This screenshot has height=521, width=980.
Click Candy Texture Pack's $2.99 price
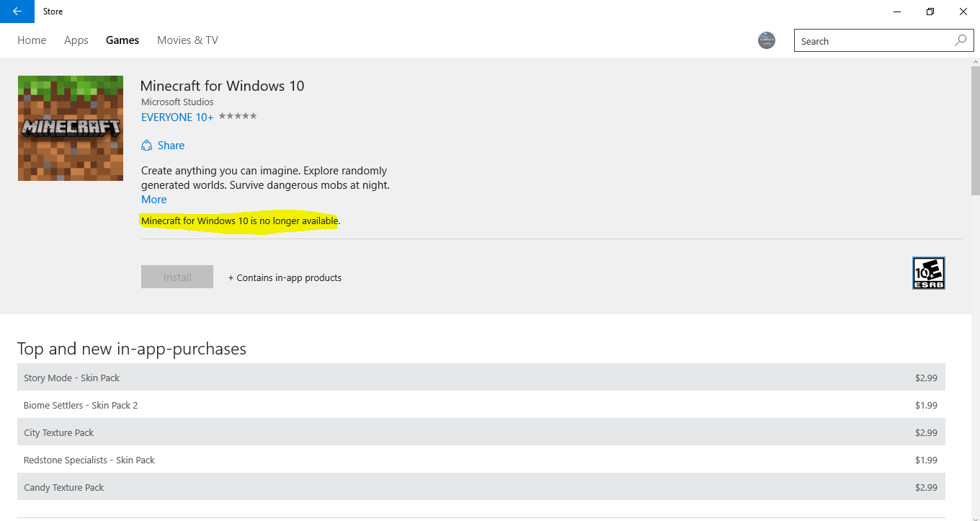pyautogui.click(x=926, y=487)
